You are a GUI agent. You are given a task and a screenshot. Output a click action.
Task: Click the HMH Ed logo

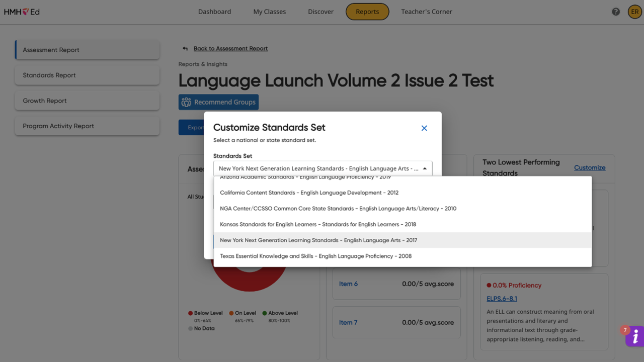pyautogui.click(x=21, y=11)
